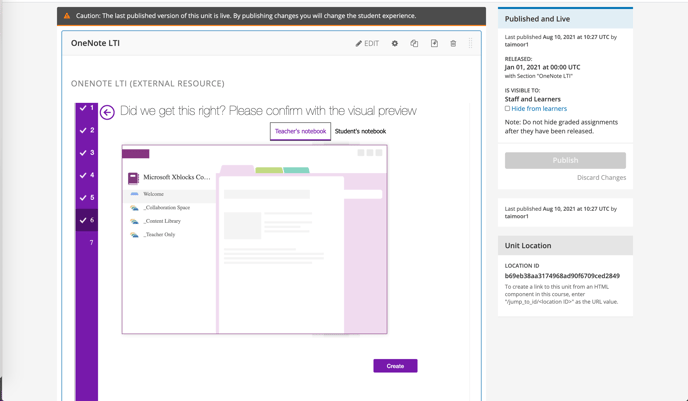Switch to Teacher's notebook tab
Image resolution: width=688 pixels, height=401 pixels.
click(x=300, y=131)
